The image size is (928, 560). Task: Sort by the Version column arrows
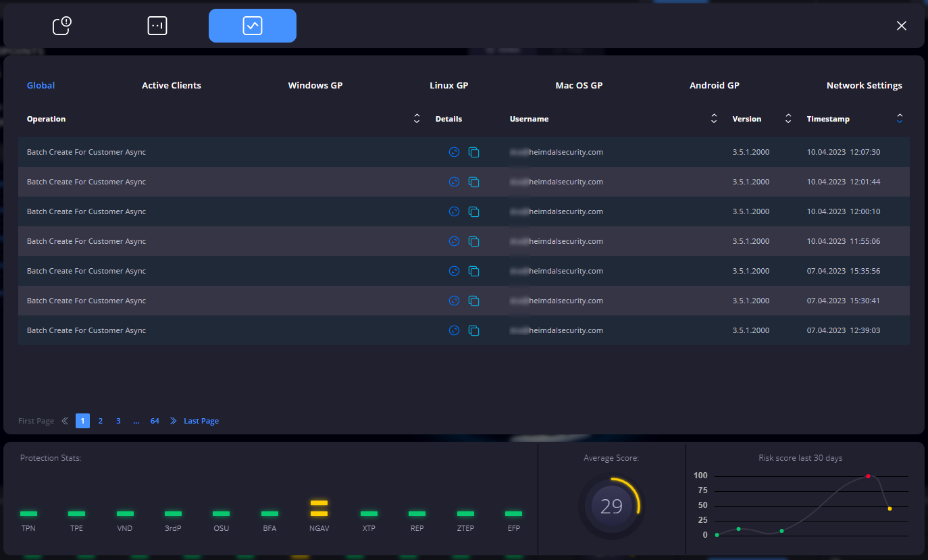pyautogui.click(x=788, y=119)
